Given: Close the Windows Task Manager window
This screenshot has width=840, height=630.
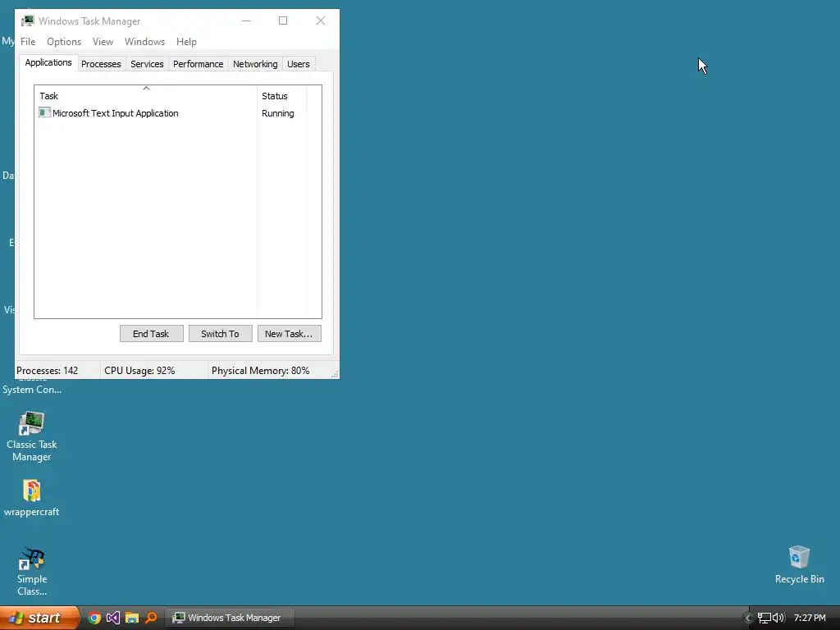Looking at the screenshot, I should tap(321, 21).
